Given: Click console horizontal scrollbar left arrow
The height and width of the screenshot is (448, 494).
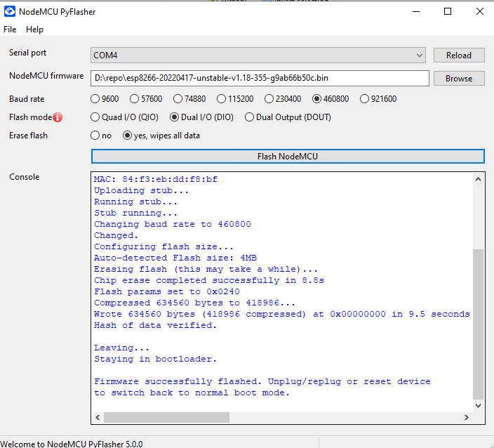Looking at the screenshot, I should point(98,417).
